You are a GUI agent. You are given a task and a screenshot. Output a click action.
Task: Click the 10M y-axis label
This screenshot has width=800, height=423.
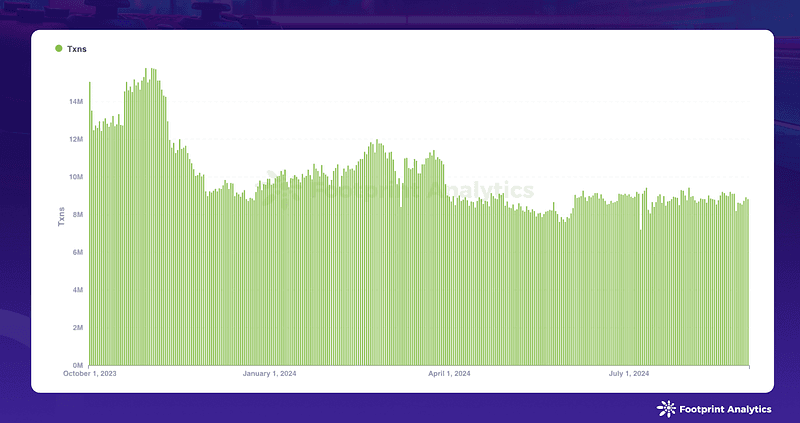coord(77,177)
